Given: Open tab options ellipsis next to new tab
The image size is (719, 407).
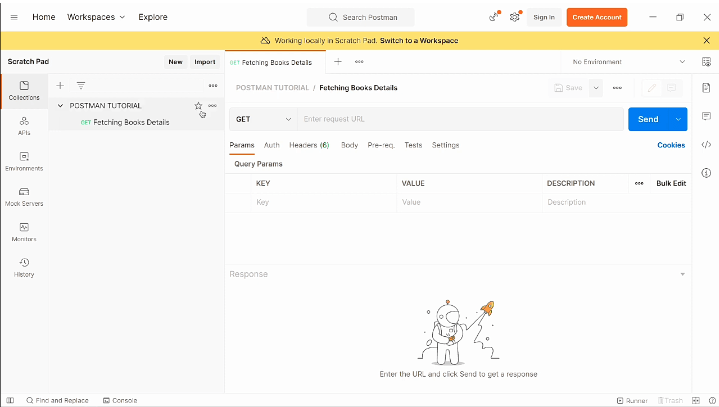Looking at the screenshot, I should pos(359,61).
